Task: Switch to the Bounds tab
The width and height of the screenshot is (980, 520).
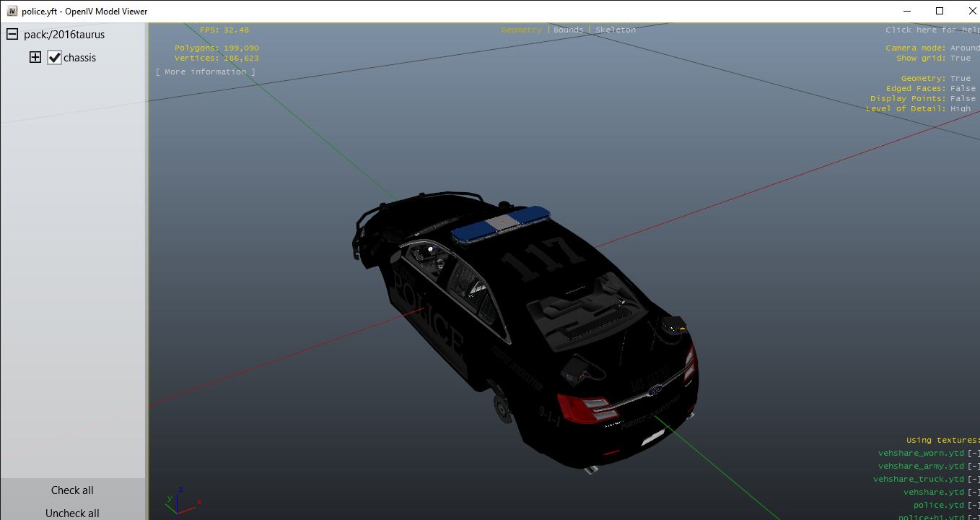Action: tap(568, 30)
